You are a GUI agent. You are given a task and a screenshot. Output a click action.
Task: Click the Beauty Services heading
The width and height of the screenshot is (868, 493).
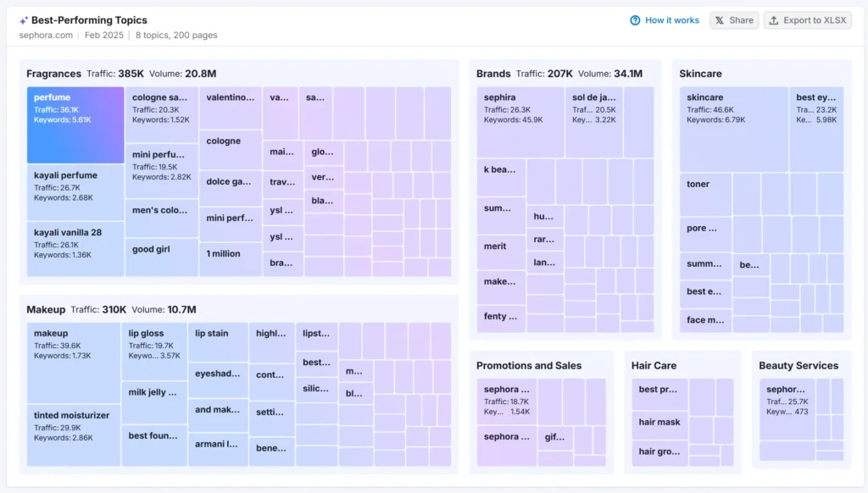click(798, 366)
